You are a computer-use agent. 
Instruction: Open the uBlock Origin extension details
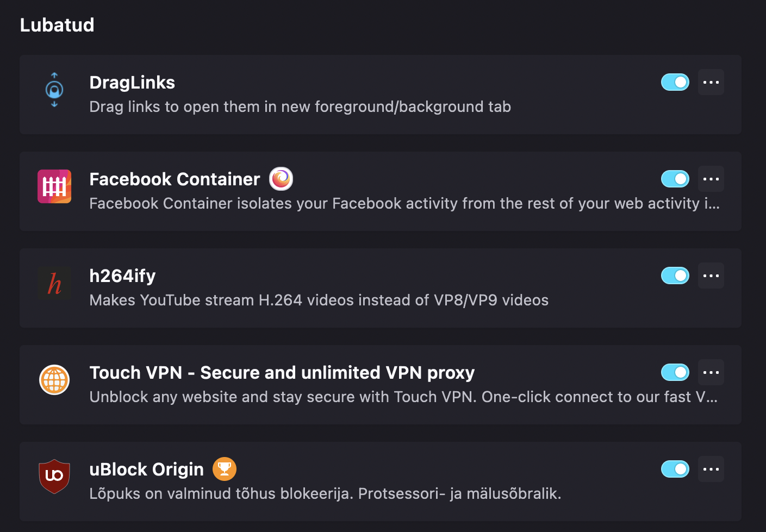click(x=146, y=470)
